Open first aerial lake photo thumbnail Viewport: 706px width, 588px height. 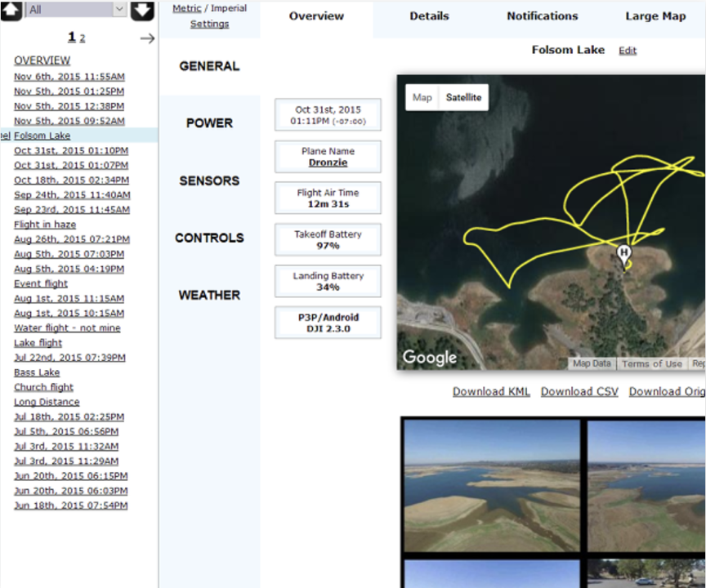point(492,485)
